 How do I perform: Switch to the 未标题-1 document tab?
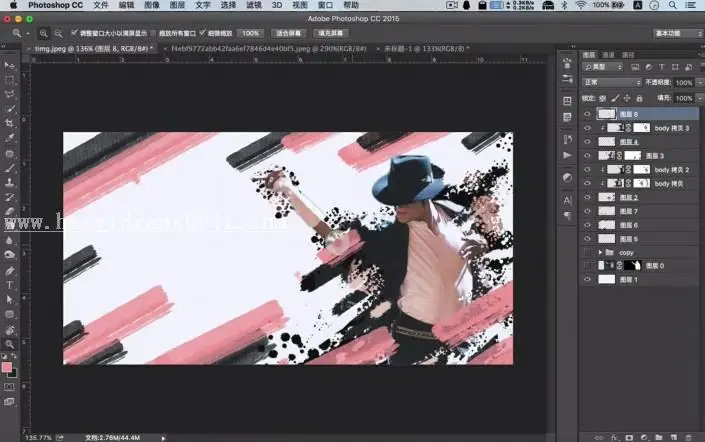[x=424, y=48]
